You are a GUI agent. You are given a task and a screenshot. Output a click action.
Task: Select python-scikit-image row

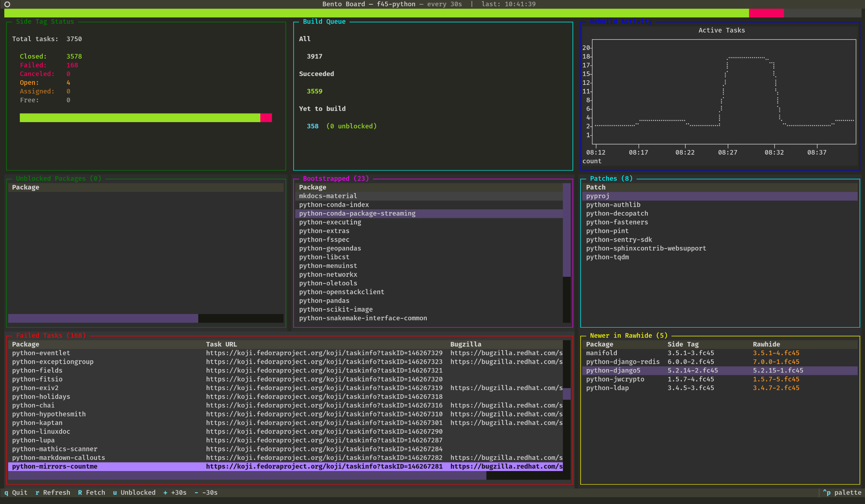(x=429, y=309)
